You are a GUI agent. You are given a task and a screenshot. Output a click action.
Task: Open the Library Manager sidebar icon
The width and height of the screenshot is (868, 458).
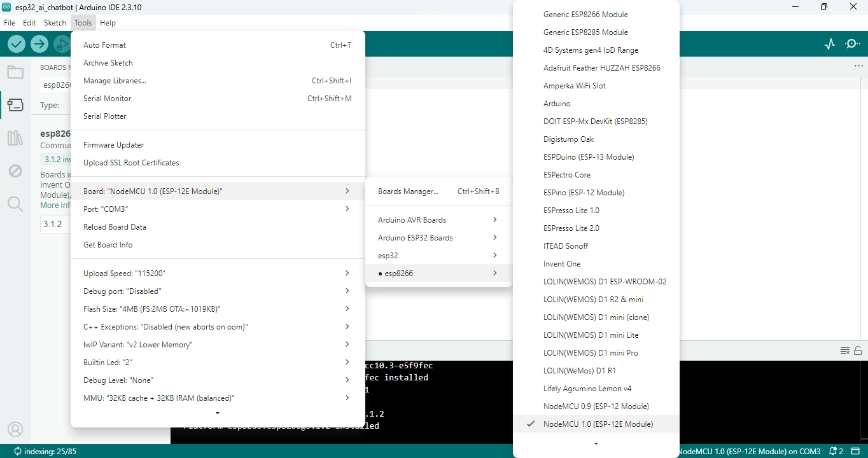coord(15,138)
